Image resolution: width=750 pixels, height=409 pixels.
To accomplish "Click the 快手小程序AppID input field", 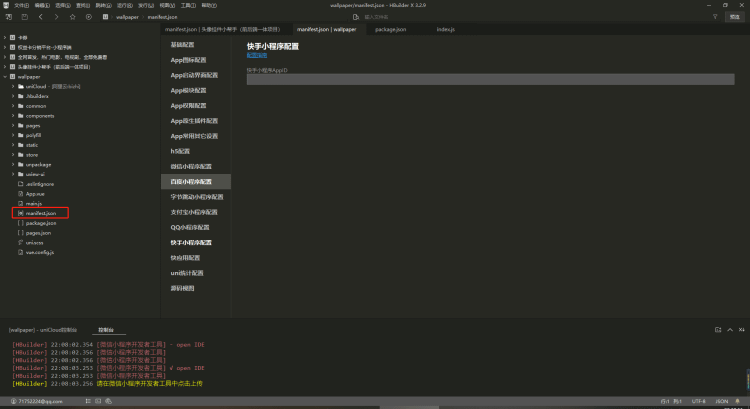I will [490, 79].
